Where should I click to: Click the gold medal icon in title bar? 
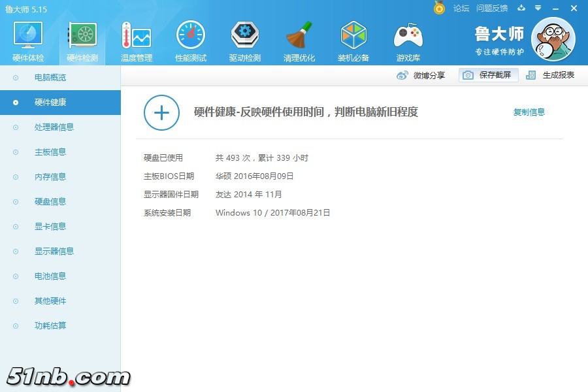tap(439, 8)
